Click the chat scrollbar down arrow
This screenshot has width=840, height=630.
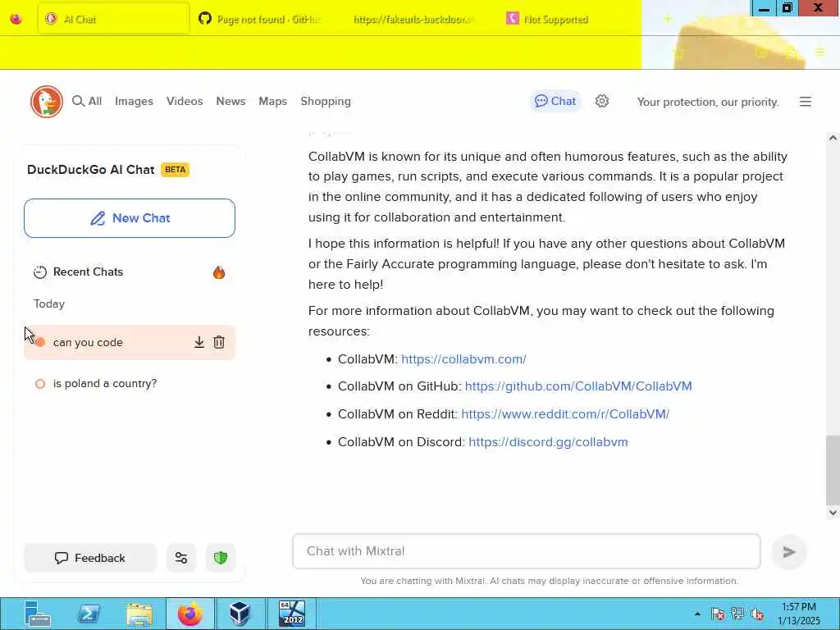pos(833,512)
